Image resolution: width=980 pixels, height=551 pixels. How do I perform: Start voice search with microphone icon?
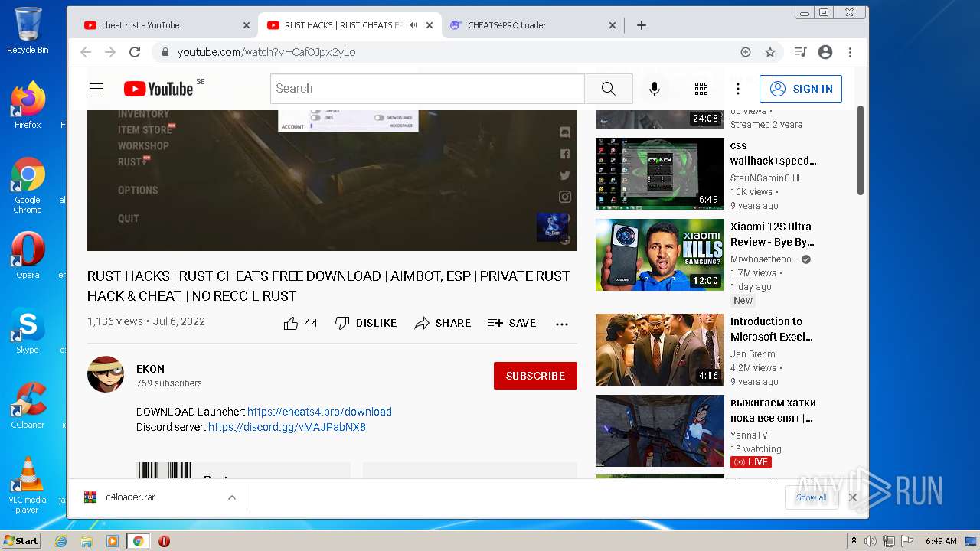(655, 89)
